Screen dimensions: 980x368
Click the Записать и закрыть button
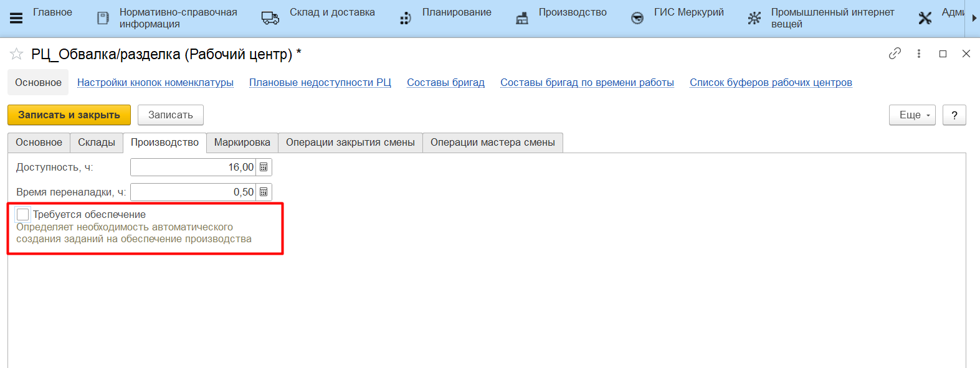pos(69,115)
